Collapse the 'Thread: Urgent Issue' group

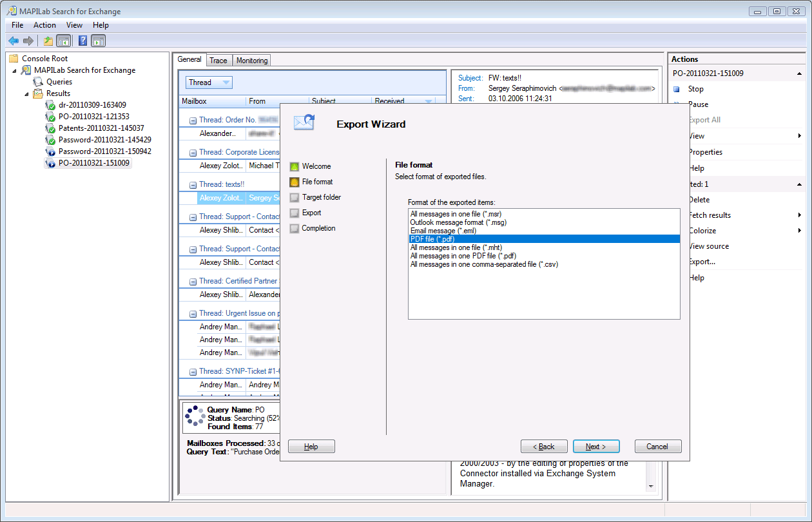(x=193, y=314)
